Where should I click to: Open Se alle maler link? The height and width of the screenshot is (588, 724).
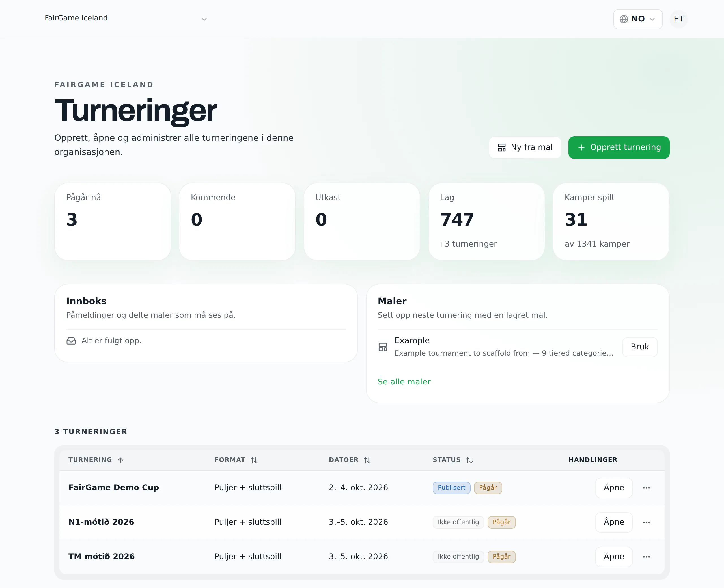tap(404, 382)
